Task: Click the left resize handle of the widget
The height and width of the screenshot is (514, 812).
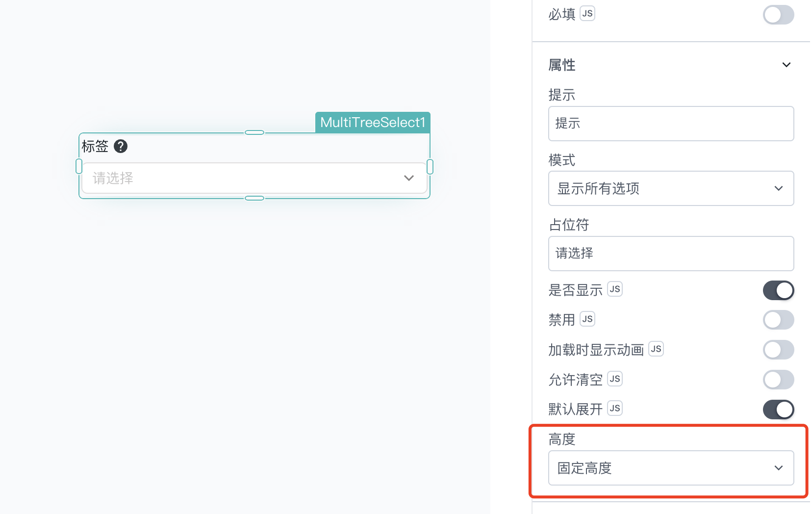Action: tap(79, 166)
